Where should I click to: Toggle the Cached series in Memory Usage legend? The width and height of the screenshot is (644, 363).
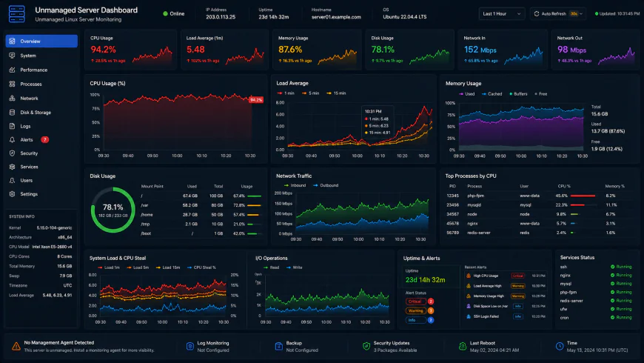click(x=492, y=94)
